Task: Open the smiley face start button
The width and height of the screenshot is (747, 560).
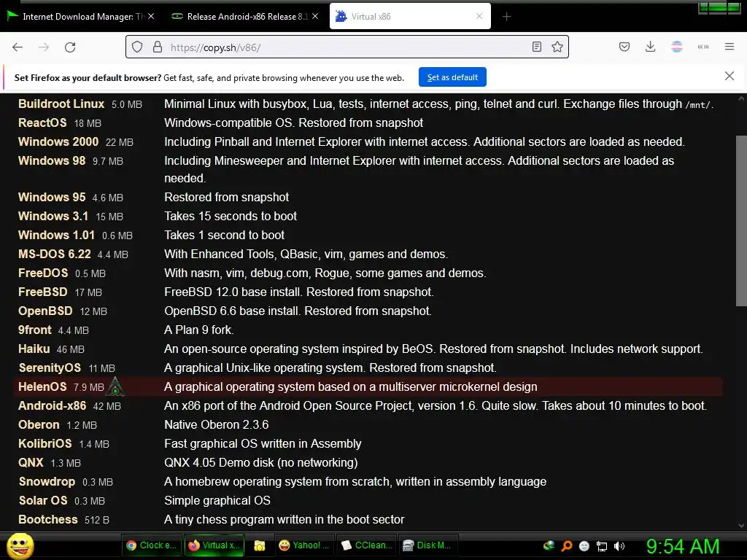Action: click(20, 545)
